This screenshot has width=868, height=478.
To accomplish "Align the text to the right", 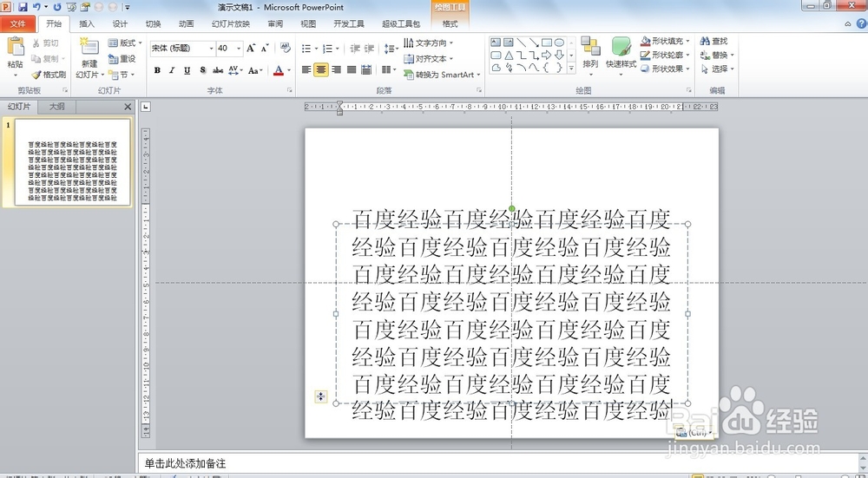I will (336, 69).
